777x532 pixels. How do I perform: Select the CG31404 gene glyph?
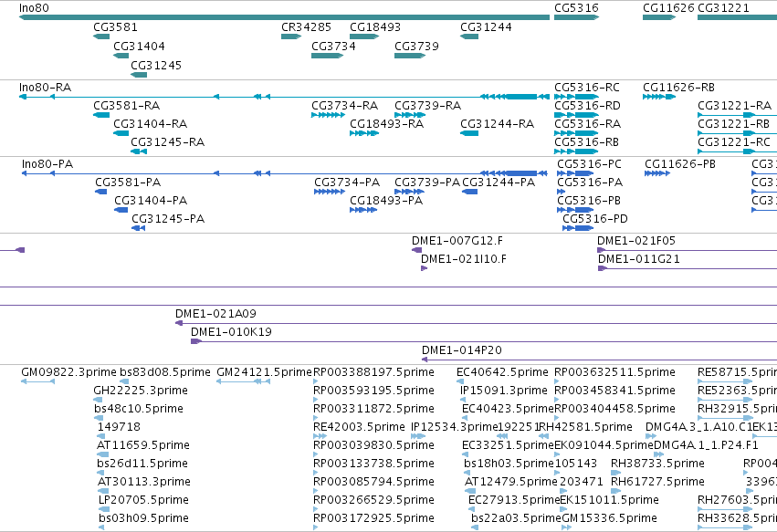point(121,56)
